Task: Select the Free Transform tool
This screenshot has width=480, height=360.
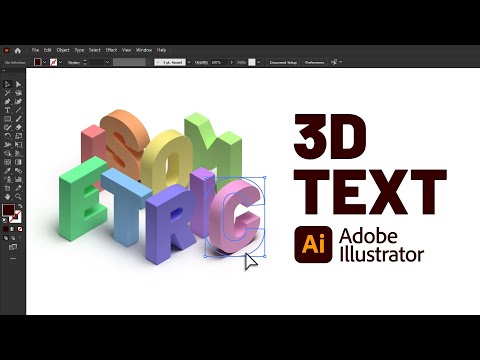Action: (x=18, y=145)
